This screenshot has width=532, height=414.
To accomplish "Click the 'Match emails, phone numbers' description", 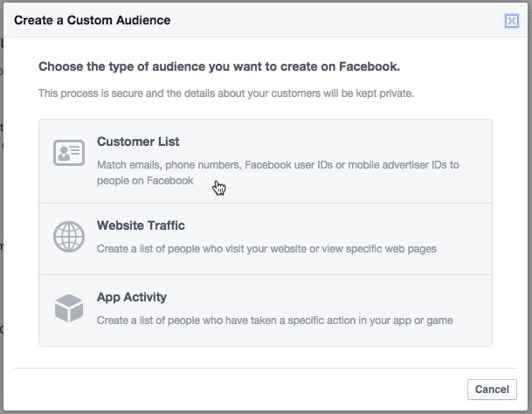I will [x=278, y=173].
